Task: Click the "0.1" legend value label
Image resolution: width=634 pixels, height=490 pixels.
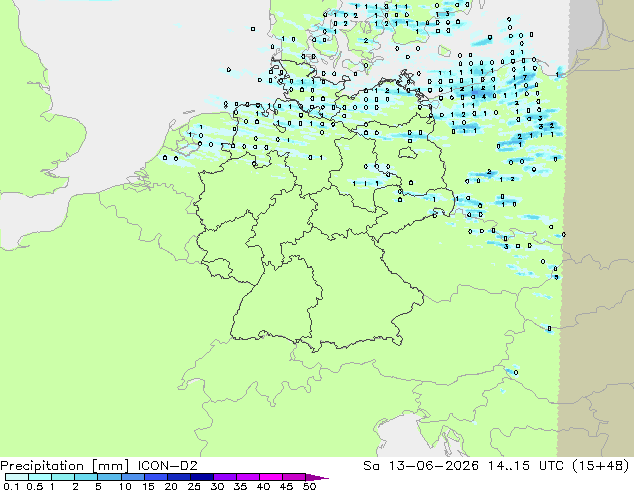Action: click(11, 486)
